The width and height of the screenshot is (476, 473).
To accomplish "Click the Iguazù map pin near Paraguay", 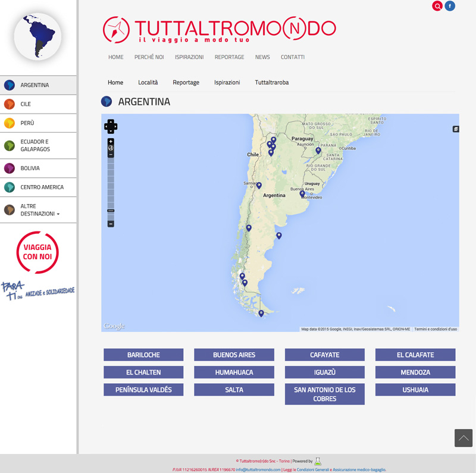I will [x=318, y=151].
